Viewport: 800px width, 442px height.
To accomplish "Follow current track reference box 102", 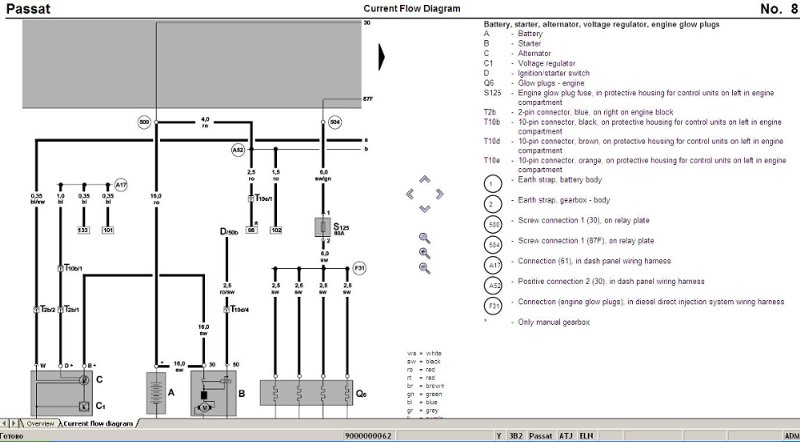I will [276, 230].
